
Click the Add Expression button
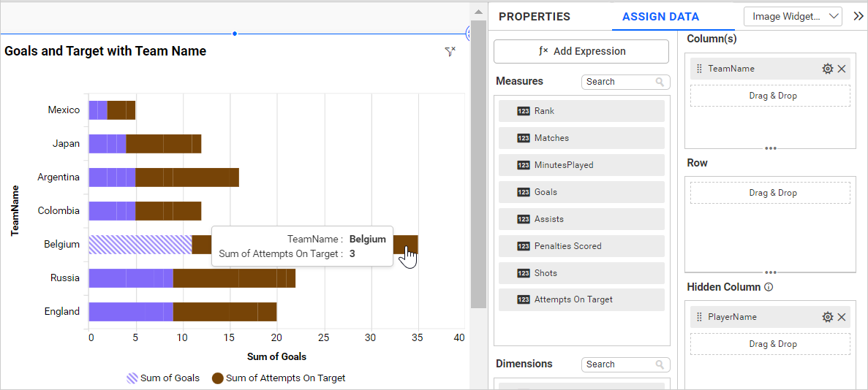tap(581, 52)
